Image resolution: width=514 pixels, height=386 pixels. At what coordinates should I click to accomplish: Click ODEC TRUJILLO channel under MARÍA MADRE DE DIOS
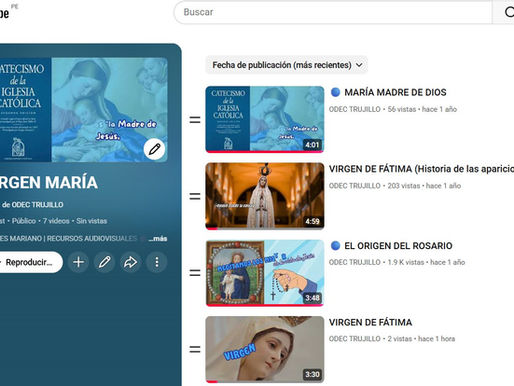pyautogui.click(x=355, y=109)
